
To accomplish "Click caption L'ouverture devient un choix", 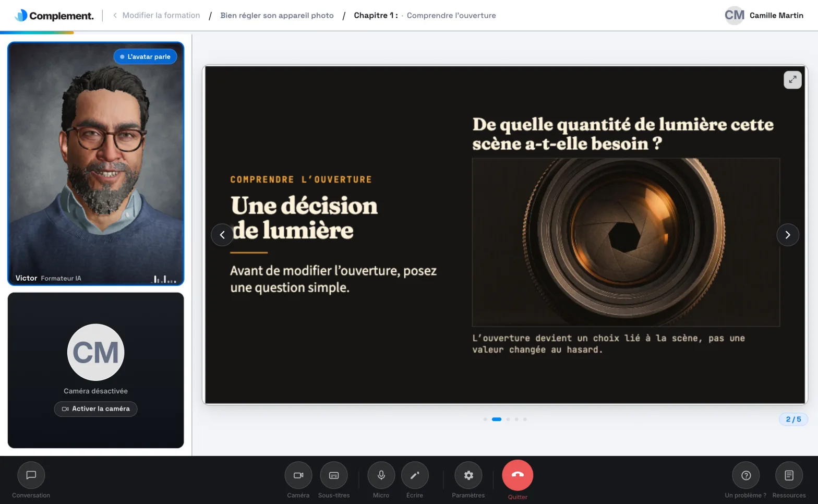I will coord(608,344).
